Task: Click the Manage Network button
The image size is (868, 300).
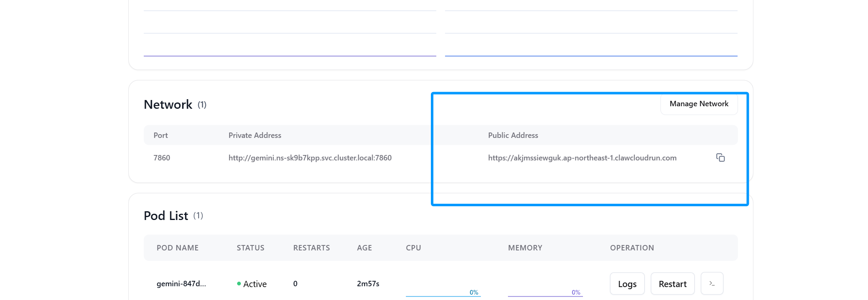Action: [x=699, y=104]
